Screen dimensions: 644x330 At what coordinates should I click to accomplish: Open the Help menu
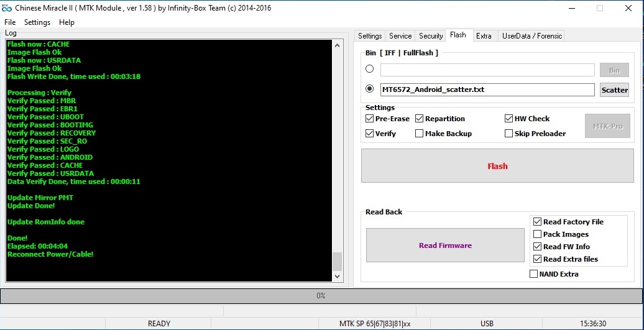point(67,22)
